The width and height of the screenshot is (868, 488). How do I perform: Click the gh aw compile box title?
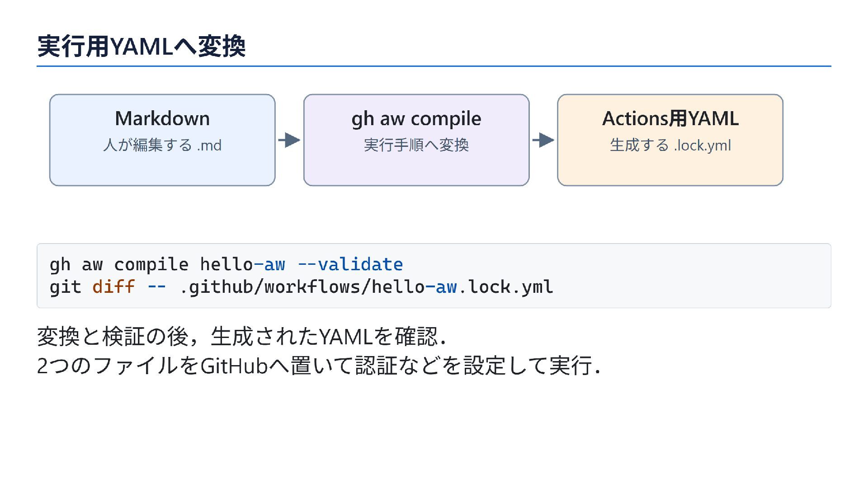pyautogui.click(x=416, y=119)
